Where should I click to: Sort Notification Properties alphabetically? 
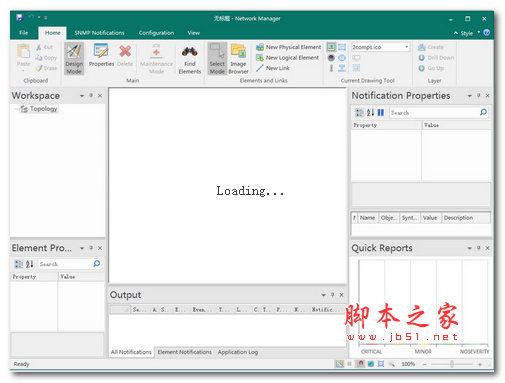click(x=370, y=113)
